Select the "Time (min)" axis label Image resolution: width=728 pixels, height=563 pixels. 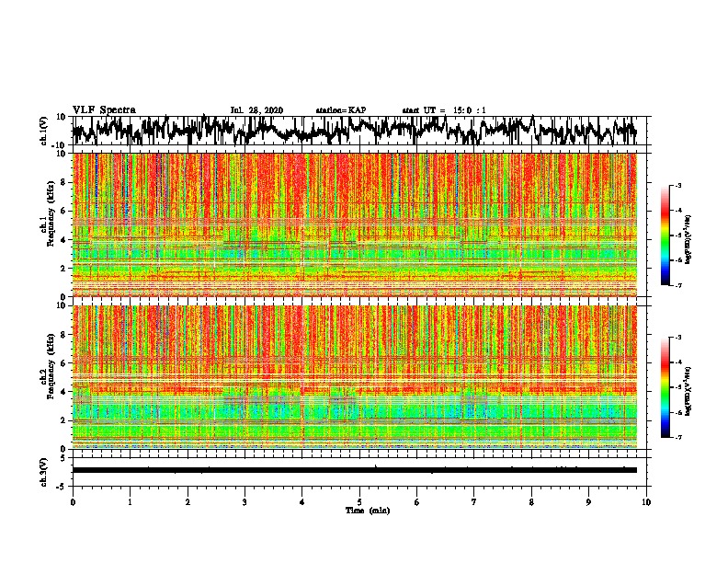coord(368,511)
